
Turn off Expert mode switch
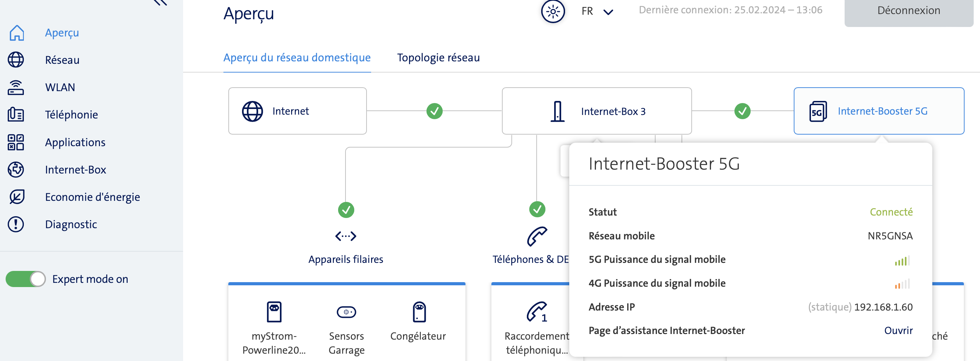tap(26, 279)
